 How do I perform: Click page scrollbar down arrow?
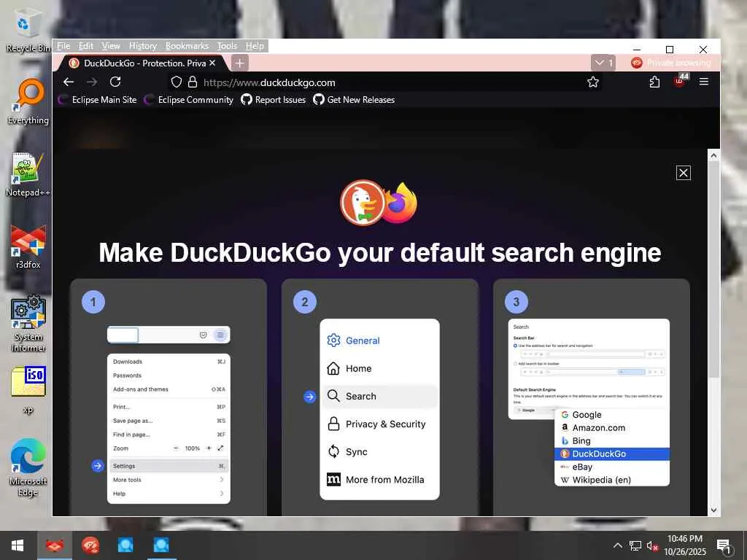pos(713,510)
